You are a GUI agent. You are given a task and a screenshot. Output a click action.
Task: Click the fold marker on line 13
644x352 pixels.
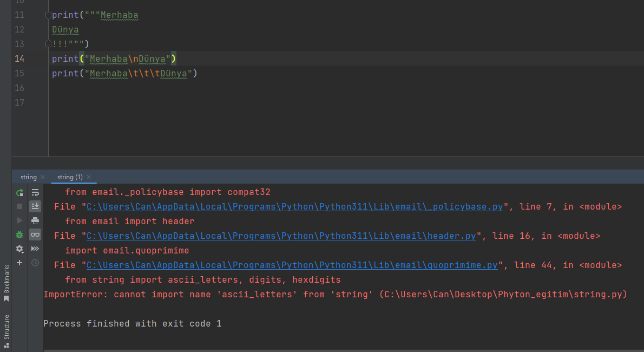48,43
